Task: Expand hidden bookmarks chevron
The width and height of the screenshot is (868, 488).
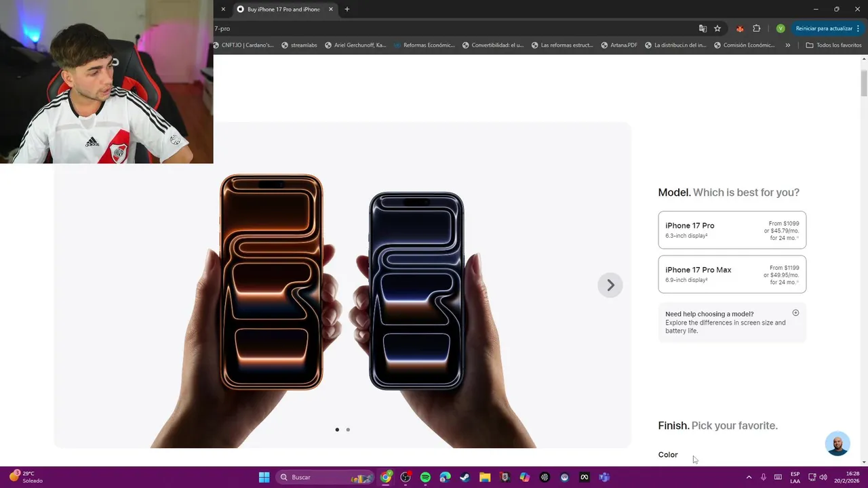Action: click(787, 45)
